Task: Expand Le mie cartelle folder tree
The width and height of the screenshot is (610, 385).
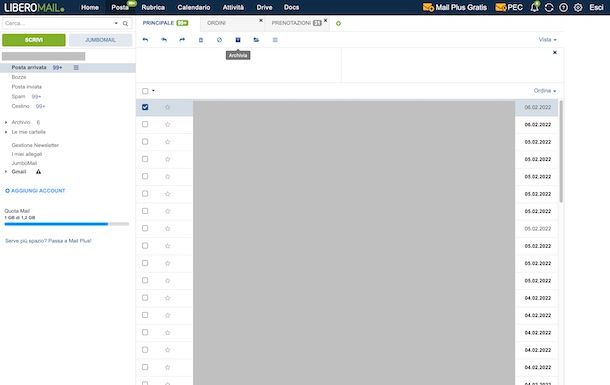Action: (6, 132)
